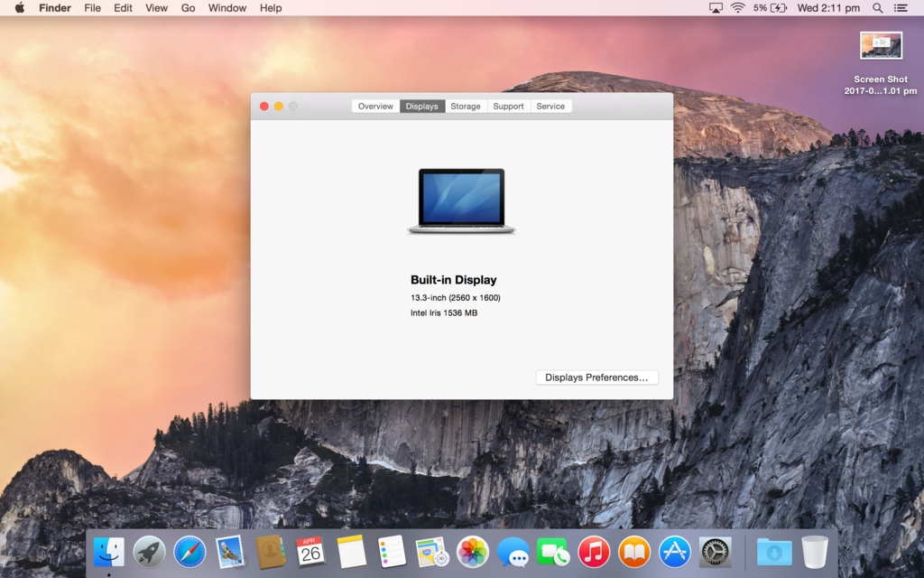Open Finder from the Dock
Screen dimensions: 924x578
pyautogui.click(x=109, y=553)
